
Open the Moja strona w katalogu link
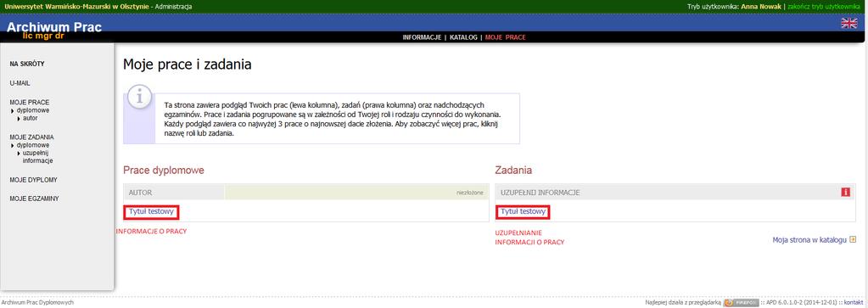coord(809,240)
